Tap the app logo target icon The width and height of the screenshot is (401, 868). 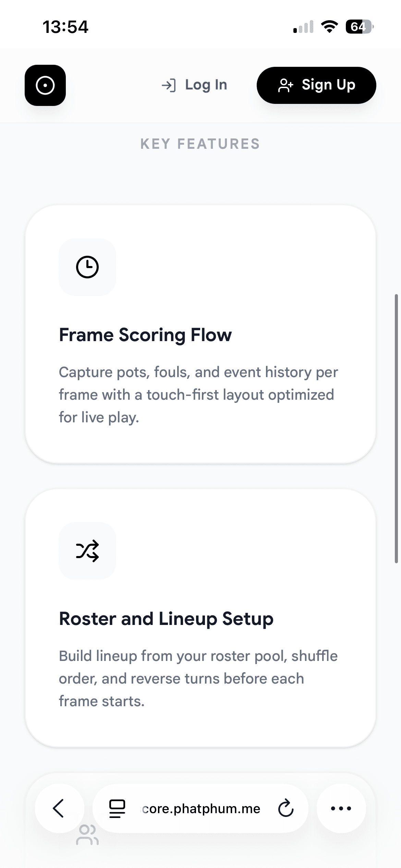point(45,85)
